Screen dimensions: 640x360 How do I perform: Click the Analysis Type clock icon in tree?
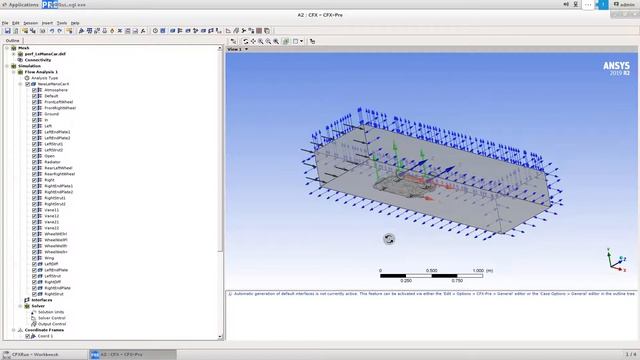tap(27, 78)
